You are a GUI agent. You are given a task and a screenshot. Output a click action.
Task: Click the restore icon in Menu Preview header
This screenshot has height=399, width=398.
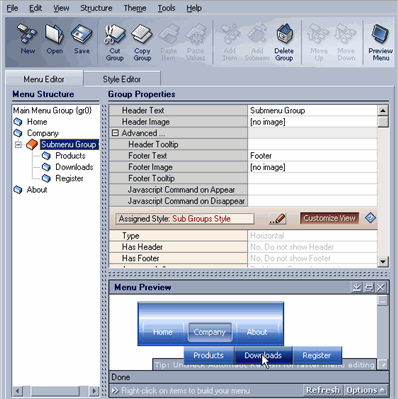pos(369,287)
